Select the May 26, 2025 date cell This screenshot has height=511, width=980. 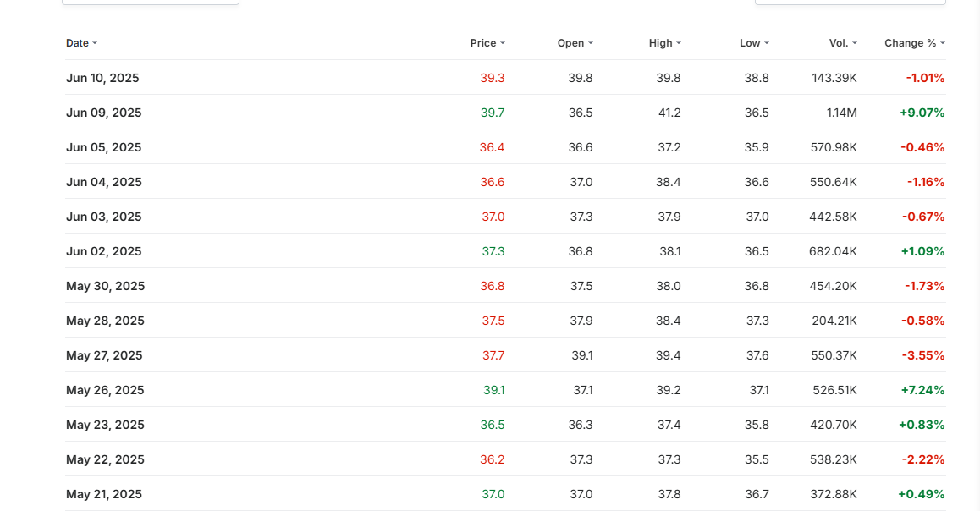105,390
